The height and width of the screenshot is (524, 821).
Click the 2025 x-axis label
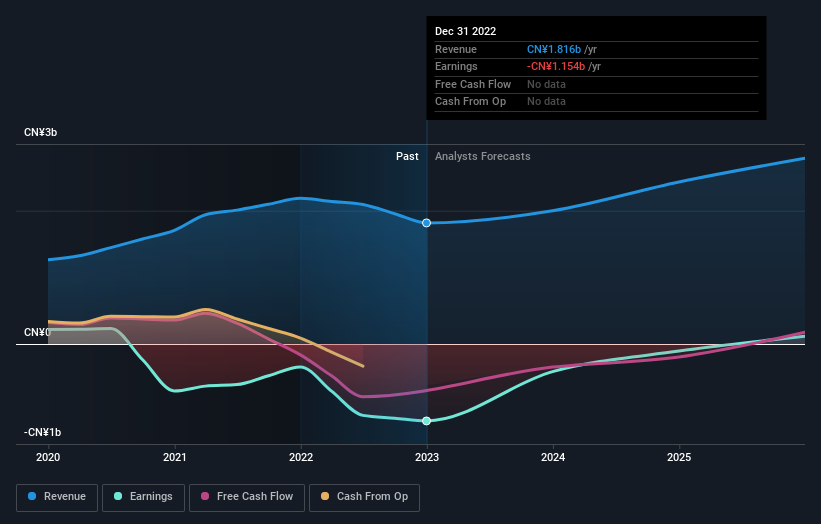coord(679,458)
